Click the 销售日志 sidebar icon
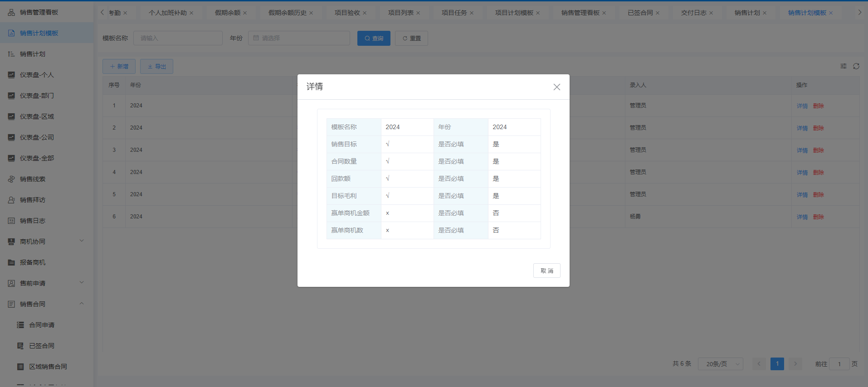 (11, 221)
